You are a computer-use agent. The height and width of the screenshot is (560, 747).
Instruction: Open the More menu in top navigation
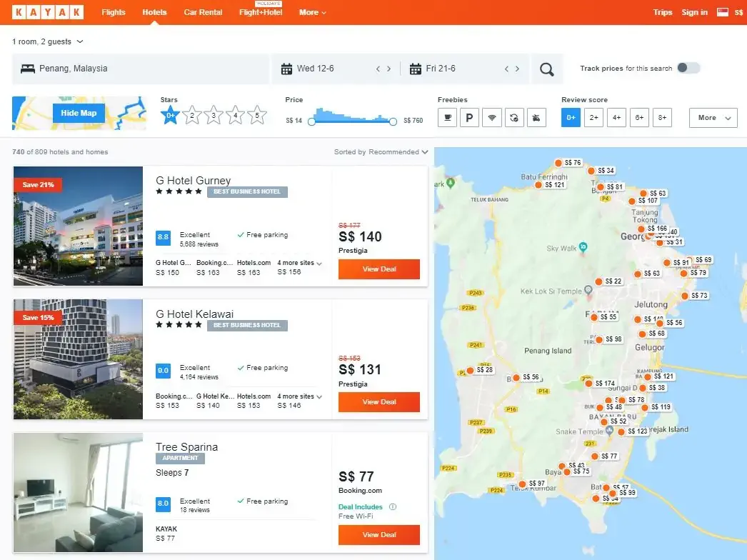[313, 12]
